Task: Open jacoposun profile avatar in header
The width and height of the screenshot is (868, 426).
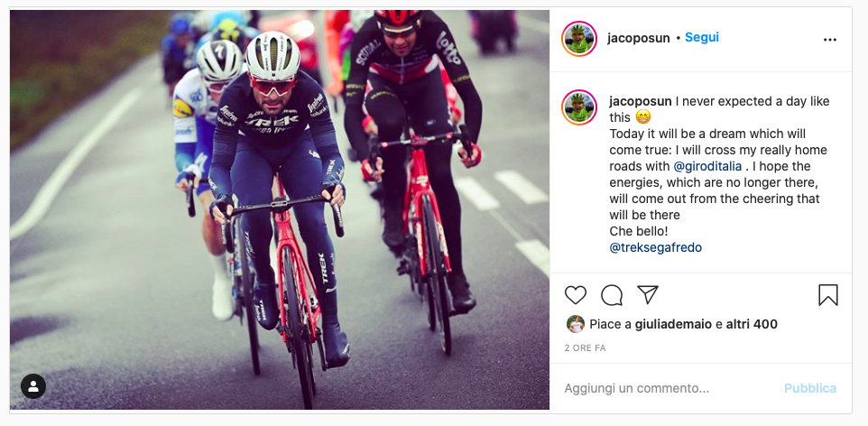Action: coord(579,39)
